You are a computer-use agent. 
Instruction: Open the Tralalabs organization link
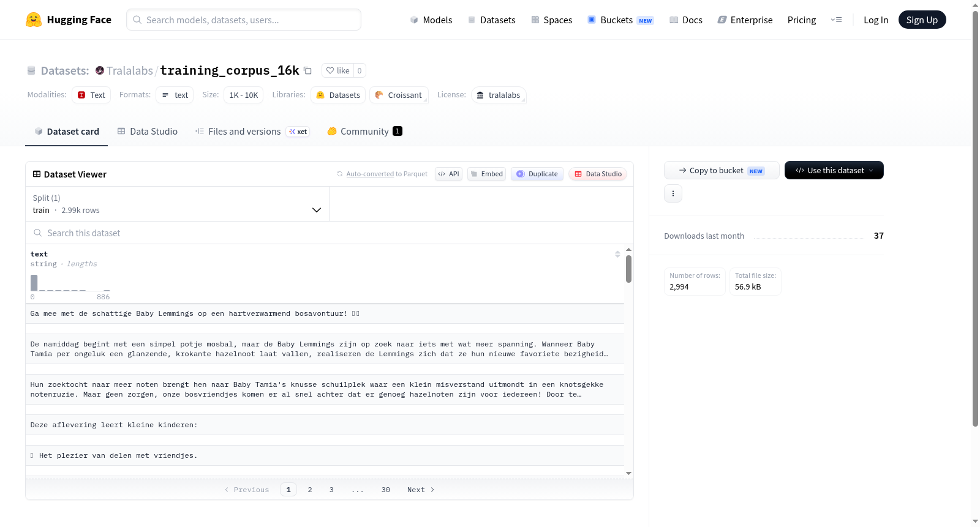coord(130,70)
